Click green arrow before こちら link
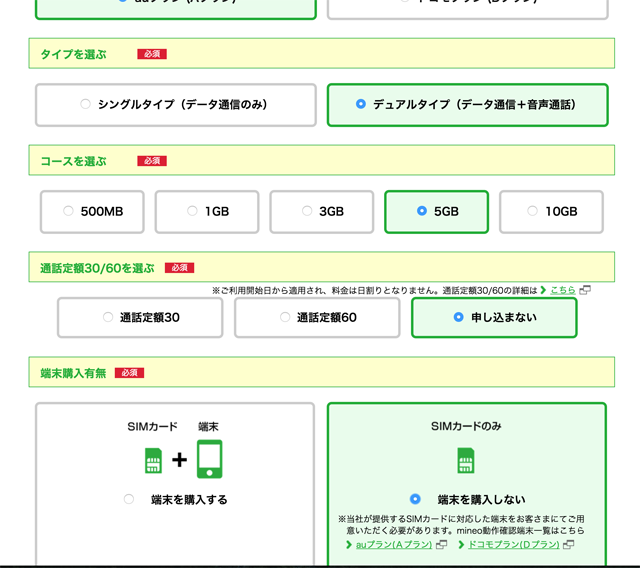The width and height of the screenshot is (640, 568). 543,290
